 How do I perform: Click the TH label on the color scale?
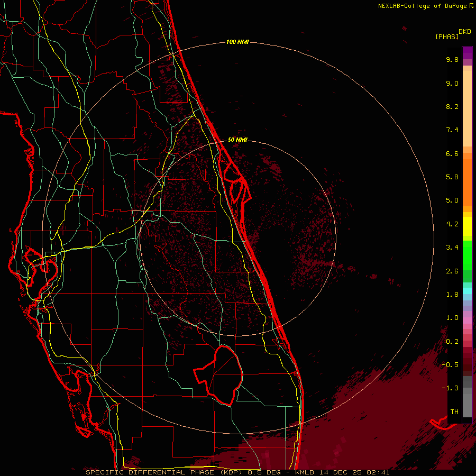[x=454, y=411]
